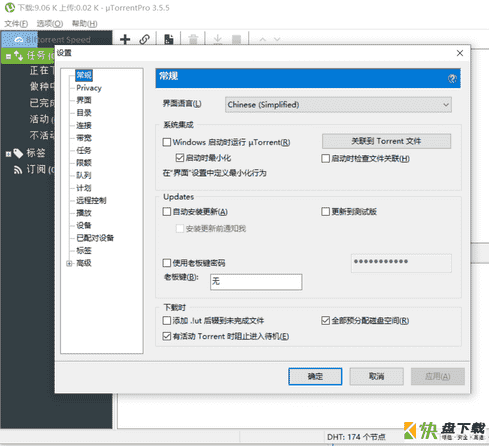Select 队列 in settings tree
This screenshot has height=446, width=489.
coord(84,175)
